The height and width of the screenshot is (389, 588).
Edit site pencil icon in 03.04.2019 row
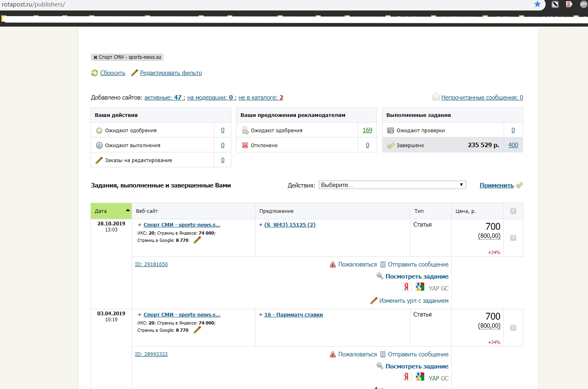click(197, 330)
